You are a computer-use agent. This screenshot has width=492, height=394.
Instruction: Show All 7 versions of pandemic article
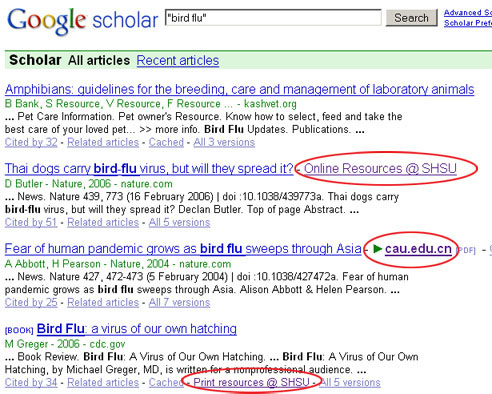(179, 302)
